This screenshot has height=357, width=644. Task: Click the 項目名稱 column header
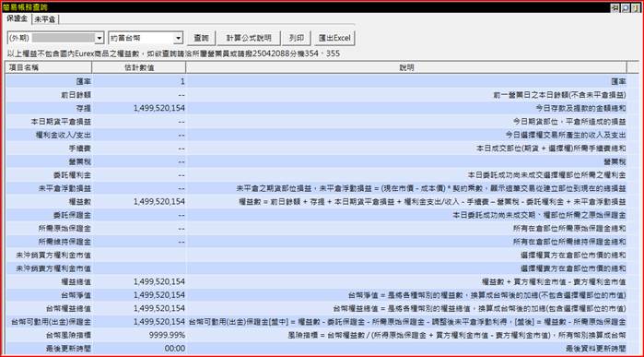pos(49,67)
